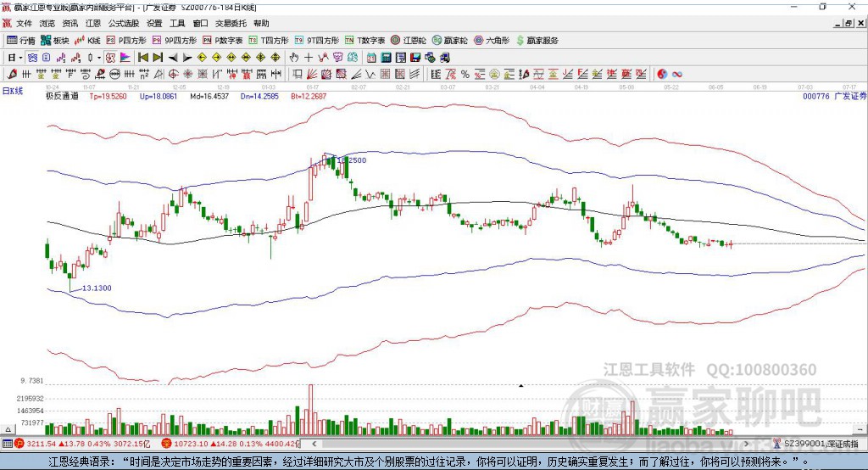
Task: Jump to last bar icon
Action: [158, 58]
